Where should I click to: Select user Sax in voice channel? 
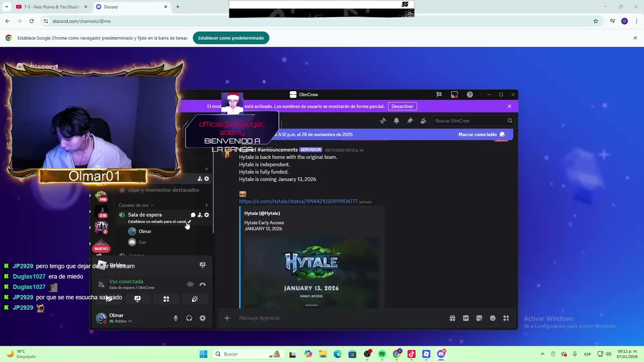[x=142, y=242]
